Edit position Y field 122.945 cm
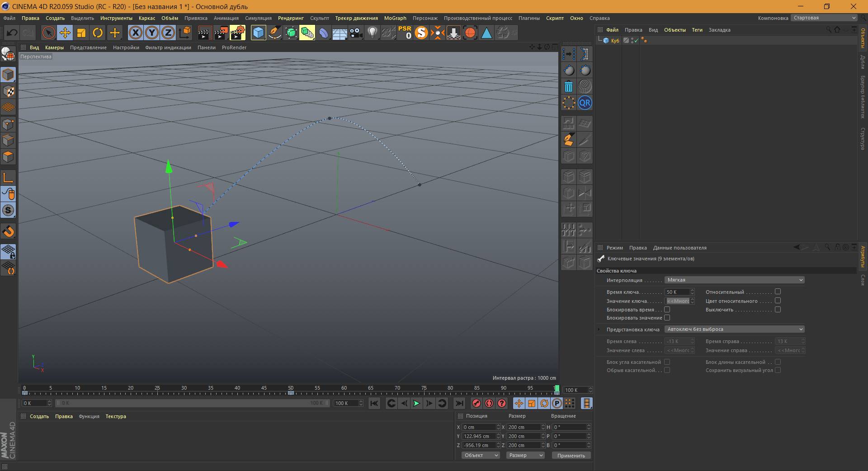This screenshot has width=868, height=471. [x=478, y=436]
